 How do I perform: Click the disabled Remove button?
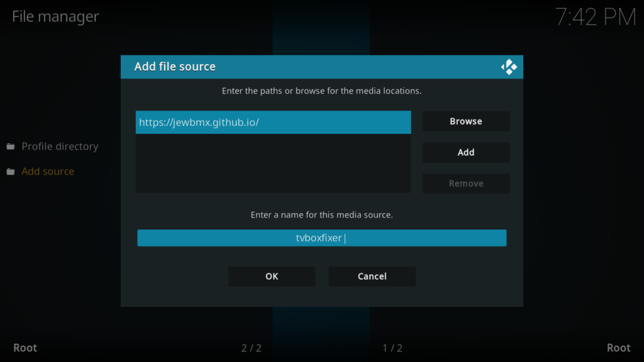click(465, 184)
